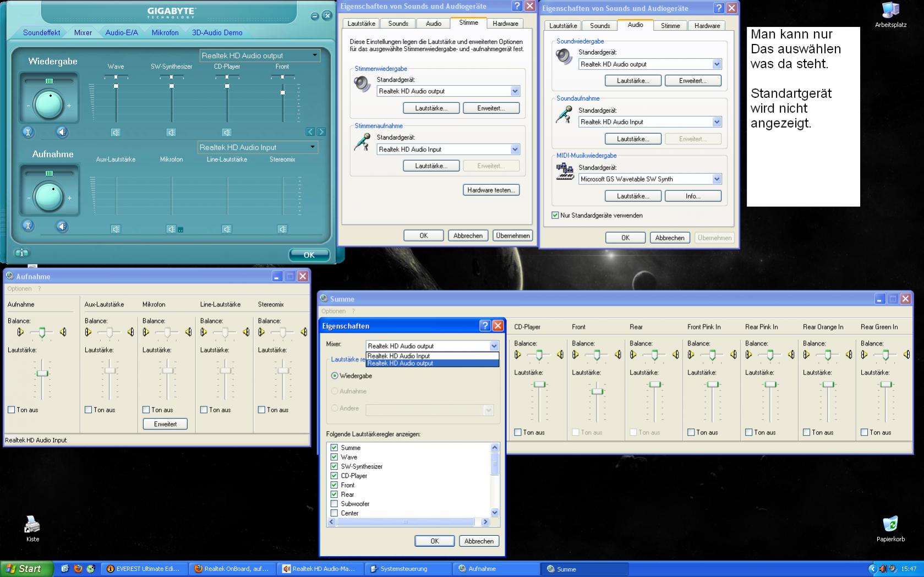Click orange Realtek speaker icon in system tray
924x577 pixels.
point(882,569)
